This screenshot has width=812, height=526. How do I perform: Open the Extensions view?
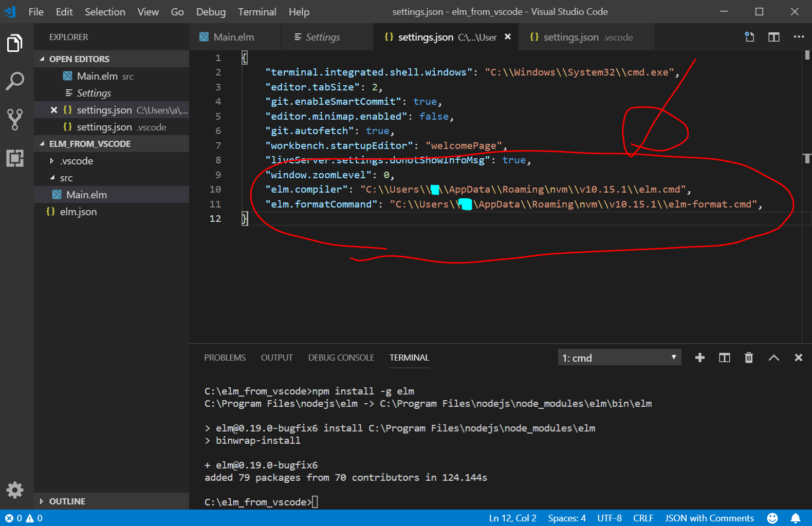point(15,158)
